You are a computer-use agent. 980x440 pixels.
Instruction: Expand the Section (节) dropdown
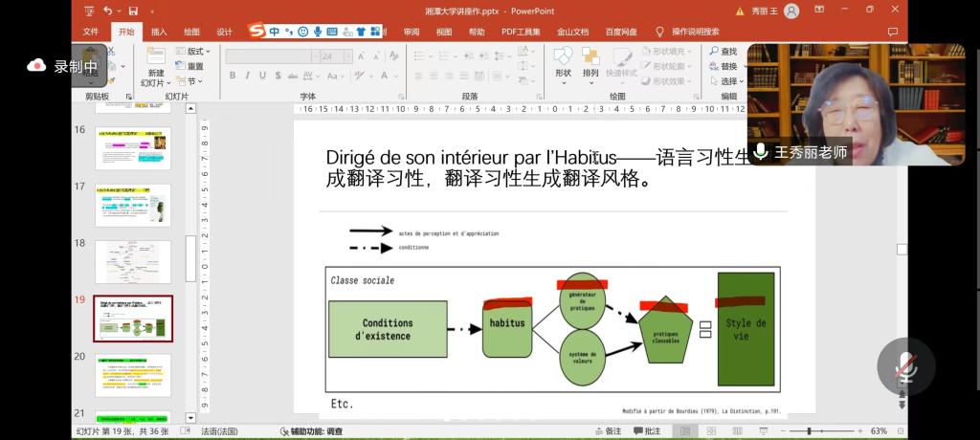[192, 81]
